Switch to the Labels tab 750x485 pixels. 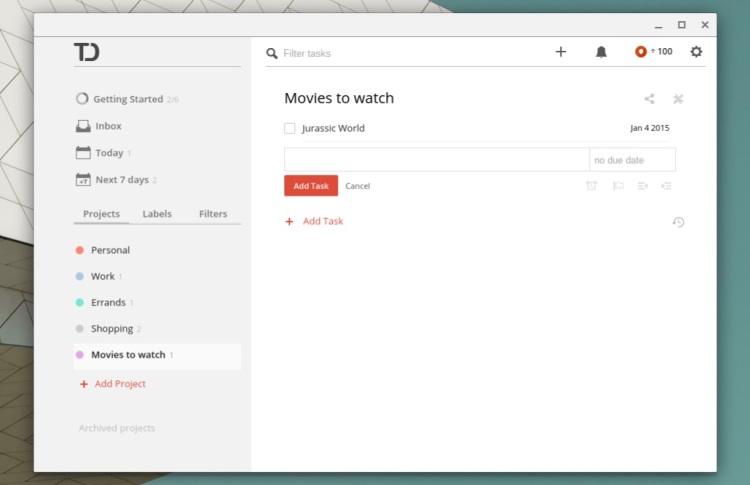[157, 214]
